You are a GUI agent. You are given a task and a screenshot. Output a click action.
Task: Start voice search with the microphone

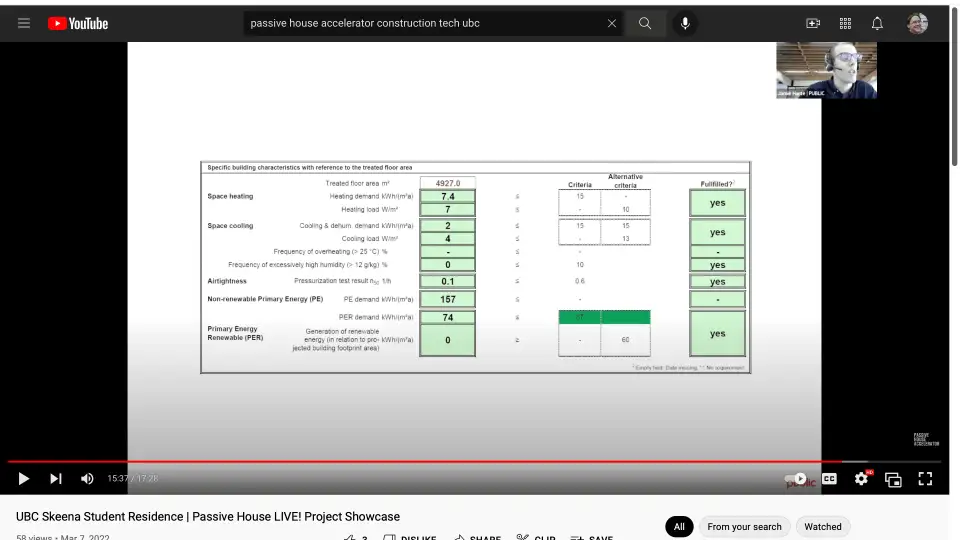(686, 23)
